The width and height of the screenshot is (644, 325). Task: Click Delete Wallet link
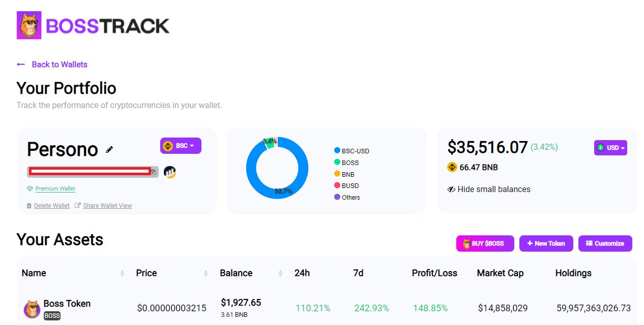click(52, 206)
